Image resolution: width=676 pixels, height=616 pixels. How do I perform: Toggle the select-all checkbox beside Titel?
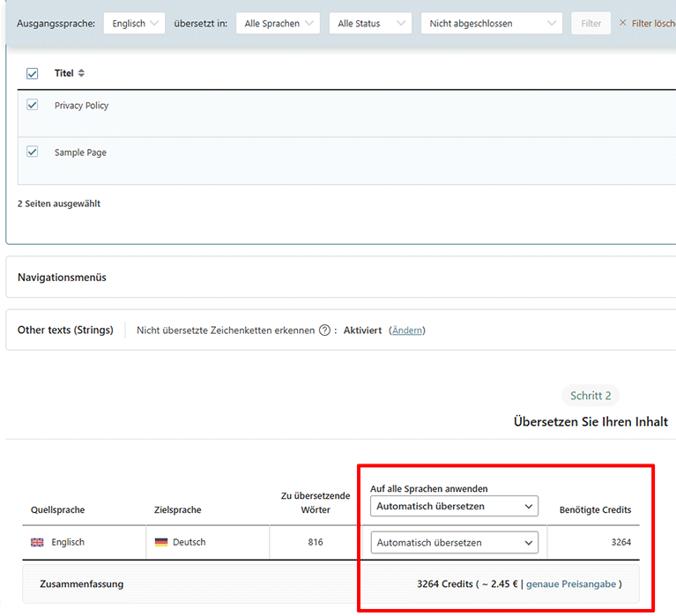click(33, 73)
